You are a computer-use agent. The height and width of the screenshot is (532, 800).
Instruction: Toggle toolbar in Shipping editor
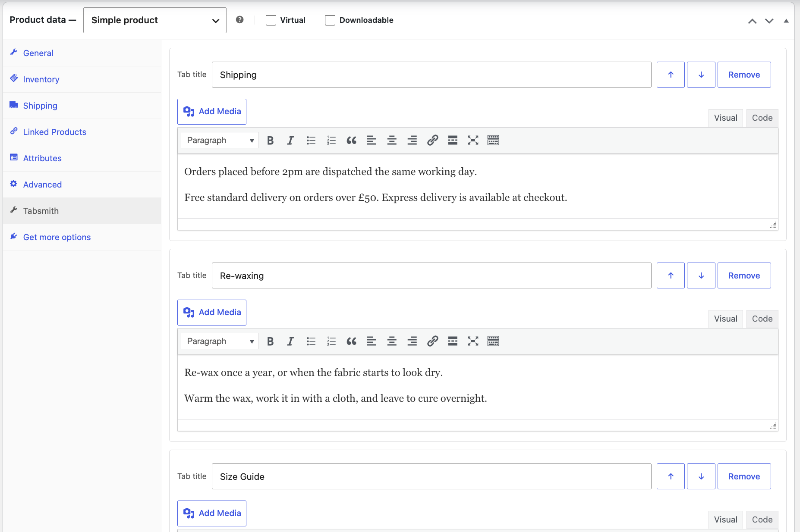pos(493,141)
